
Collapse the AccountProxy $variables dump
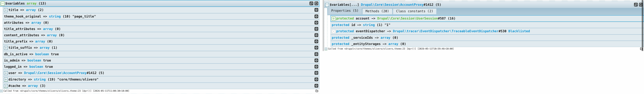(x=327, y=5)
